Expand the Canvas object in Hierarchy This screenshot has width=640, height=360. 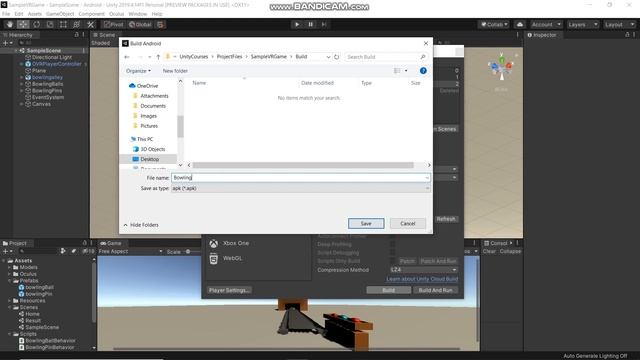[x=22, y=104]
